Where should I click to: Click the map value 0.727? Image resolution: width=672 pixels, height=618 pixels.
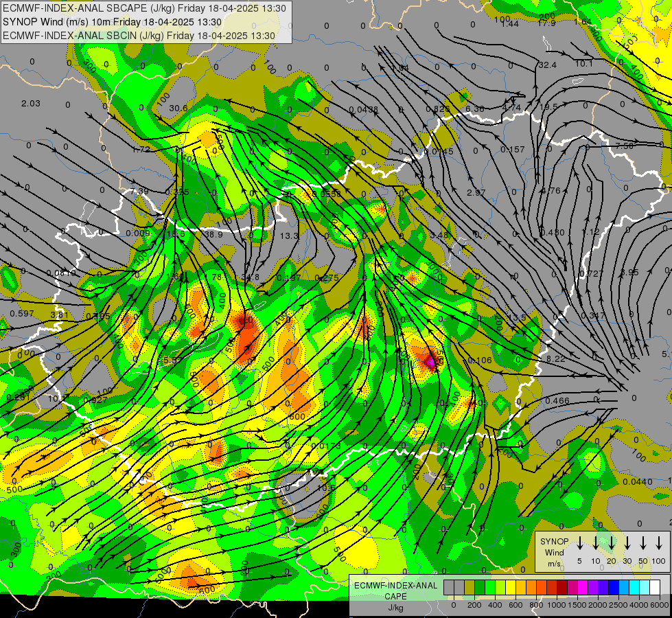coord(592,273)
